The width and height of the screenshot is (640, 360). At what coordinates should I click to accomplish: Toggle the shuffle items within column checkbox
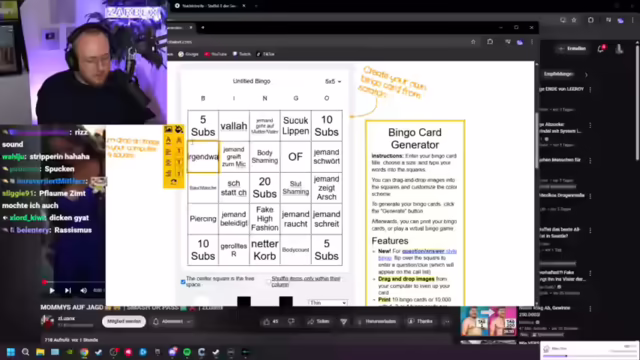click(x=269, y=282)
